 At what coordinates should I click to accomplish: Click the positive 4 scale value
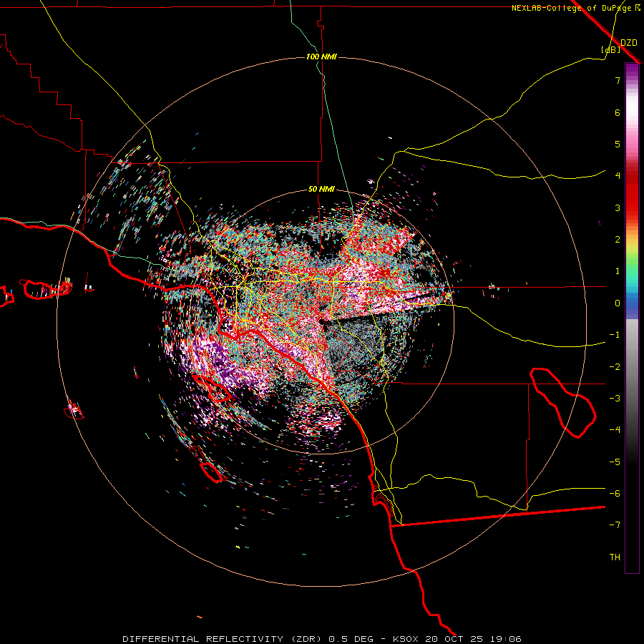click(618, 176)
